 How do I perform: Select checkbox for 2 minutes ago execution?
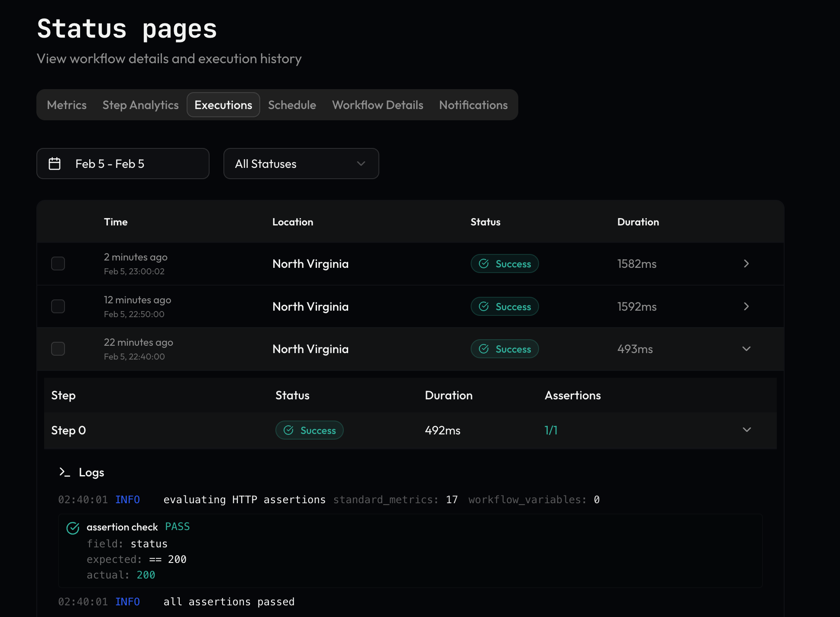pos(58,264)
